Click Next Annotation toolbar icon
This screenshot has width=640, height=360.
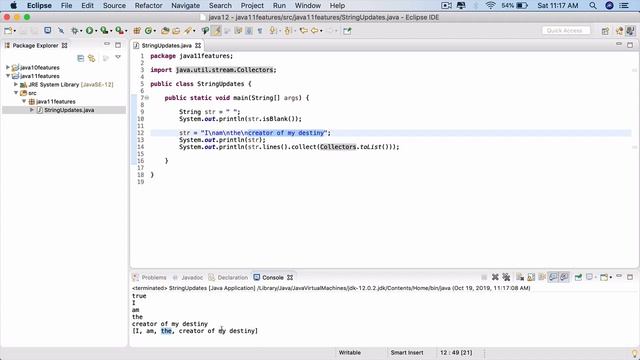tap(273, 31)
